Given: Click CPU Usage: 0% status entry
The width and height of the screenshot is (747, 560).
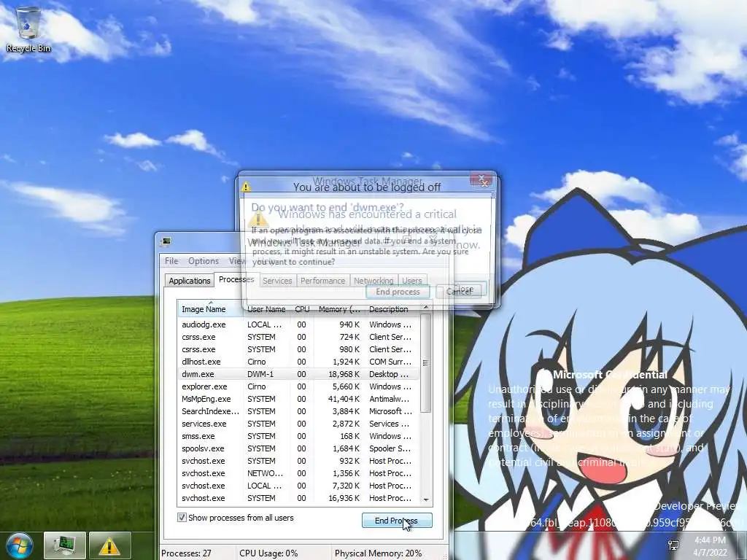Looking at the screenshot, I should click(x=268, y=553).
